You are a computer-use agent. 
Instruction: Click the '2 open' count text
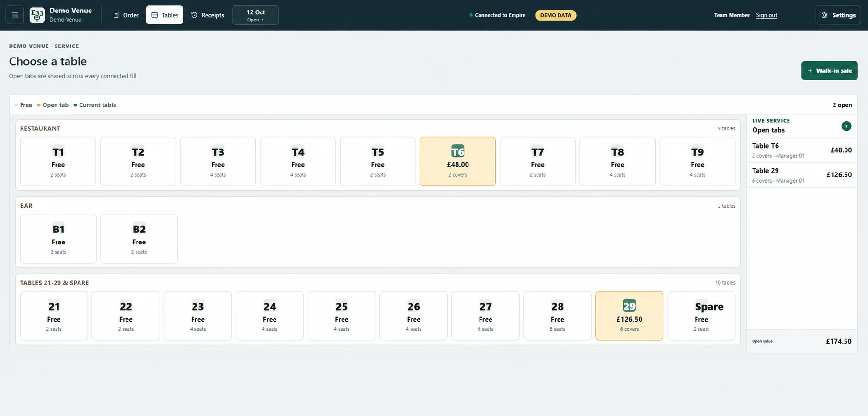(842, 105)
